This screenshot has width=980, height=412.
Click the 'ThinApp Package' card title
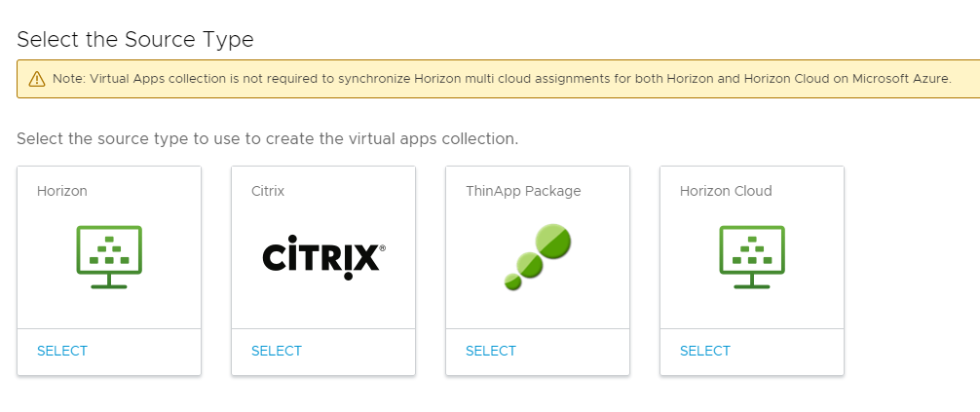[x=523, y=191]
